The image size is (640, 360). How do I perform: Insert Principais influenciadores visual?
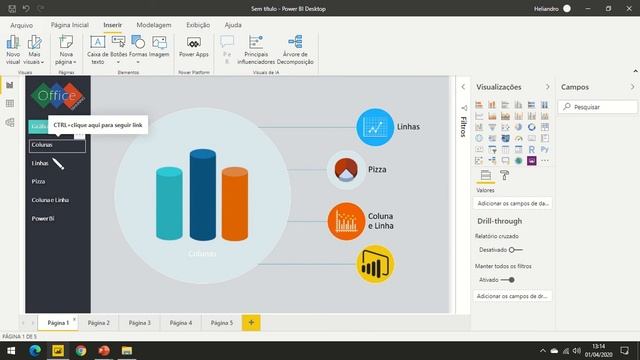(x=256, y=50)
